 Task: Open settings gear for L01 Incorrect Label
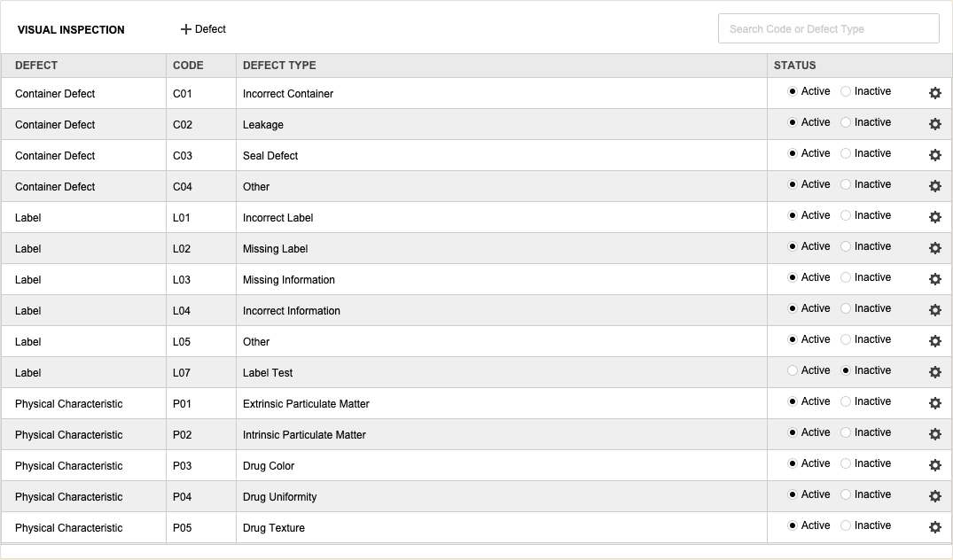tap(934, 217)
